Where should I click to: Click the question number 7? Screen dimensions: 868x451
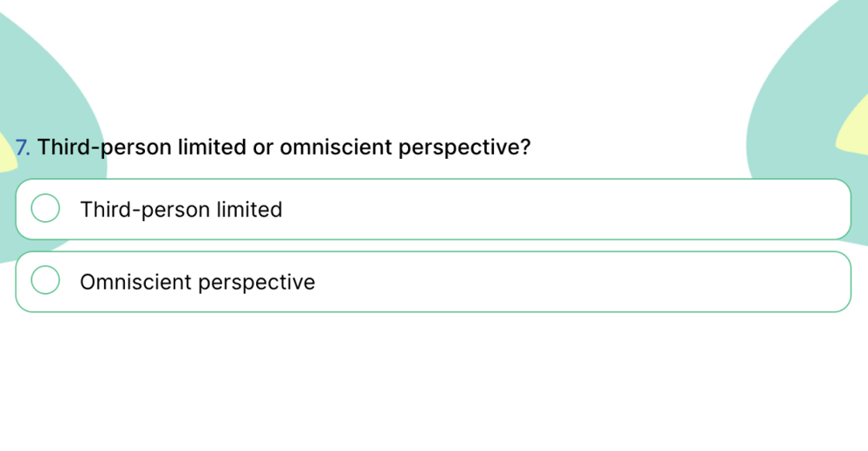pos(22,147)
